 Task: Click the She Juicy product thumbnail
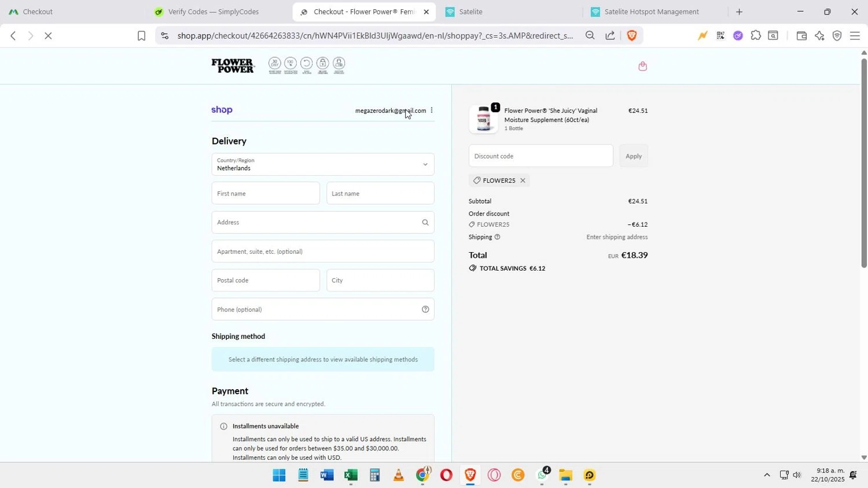pyautogui.click(x=483, y=119)
